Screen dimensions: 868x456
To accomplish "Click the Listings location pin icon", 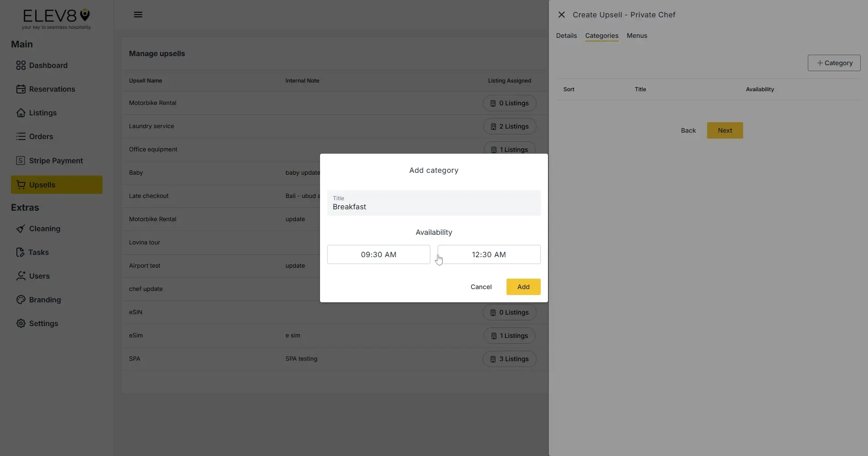I will pos(21,113).
